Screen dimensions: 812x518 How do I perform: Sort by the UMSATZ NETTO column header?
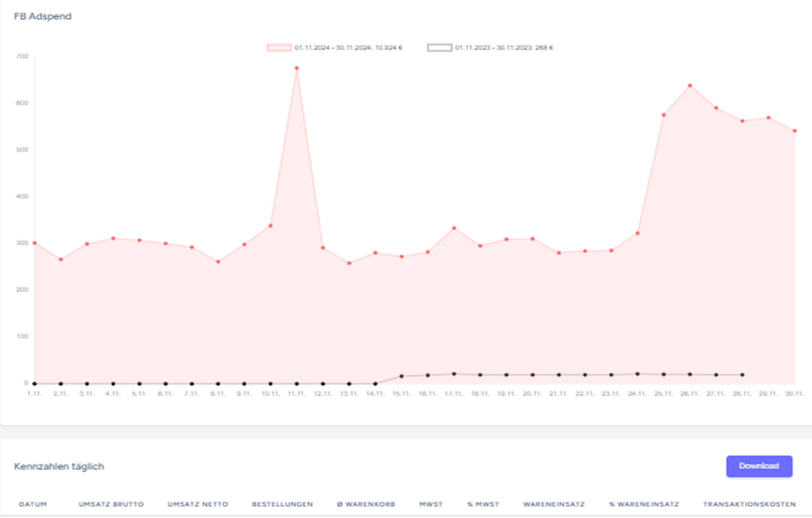point(198,504)
